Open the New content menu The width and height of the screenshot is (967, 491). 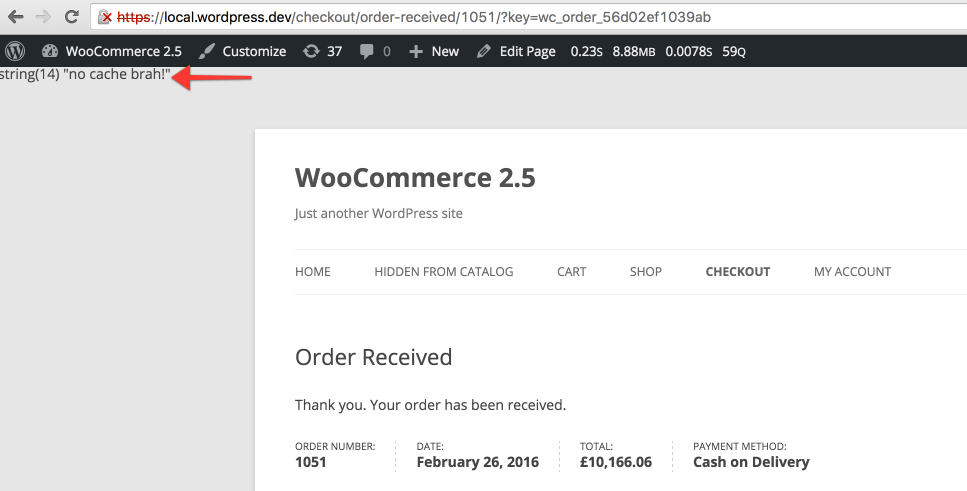[x=434, y=51]
